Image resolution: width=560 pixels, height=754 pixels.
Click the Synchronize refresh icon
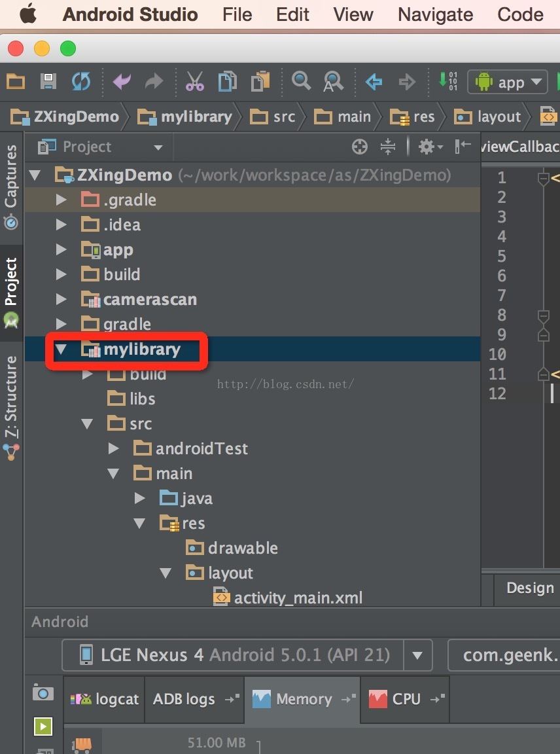tap(81, 81)
